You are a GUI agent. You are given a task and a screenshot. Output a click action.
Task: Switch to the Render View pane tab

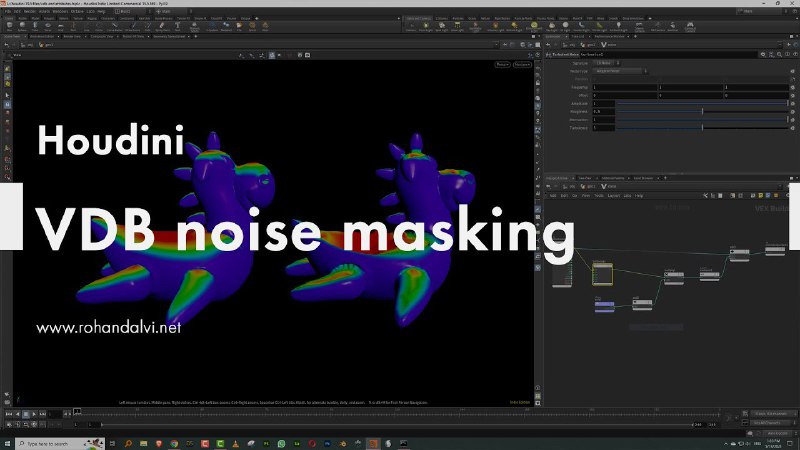tap(72, 36)
